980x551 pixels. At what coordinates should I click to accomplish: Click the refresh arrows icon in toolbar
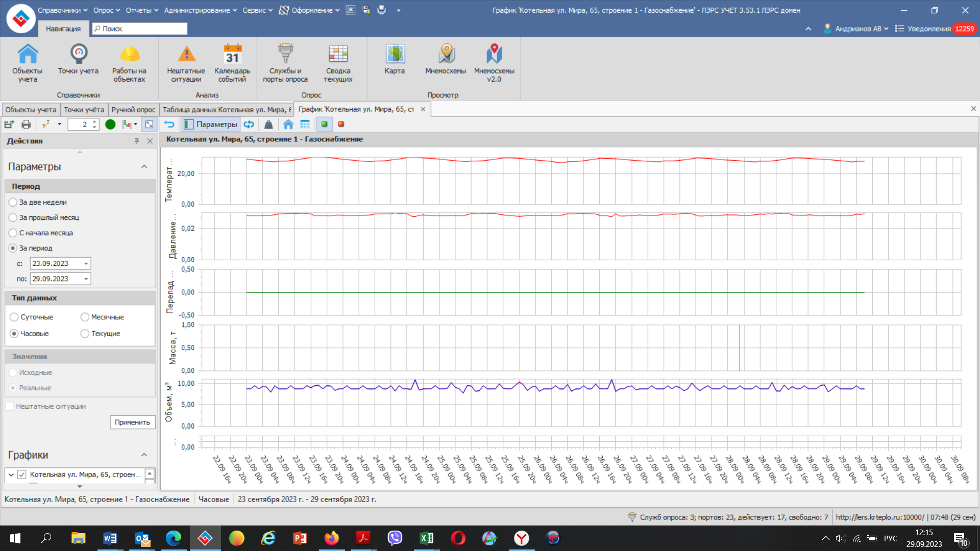249,124
